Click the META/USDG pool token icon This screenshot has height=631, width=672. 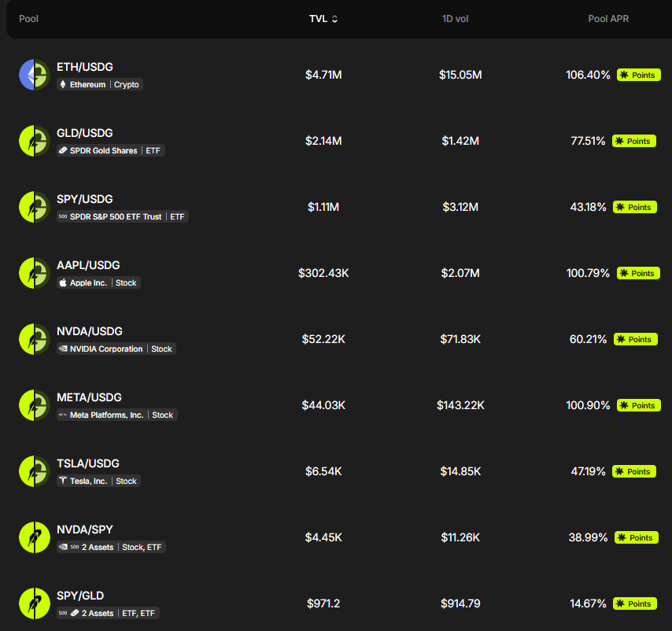coord(35,405)
